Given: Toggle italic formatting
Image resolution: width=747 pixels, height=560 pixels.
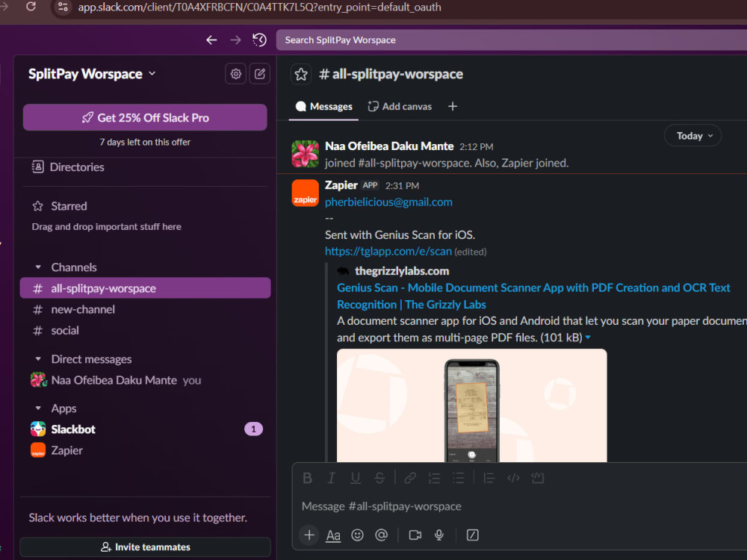Looking at the screenshot, I should [x=331, y=478].
